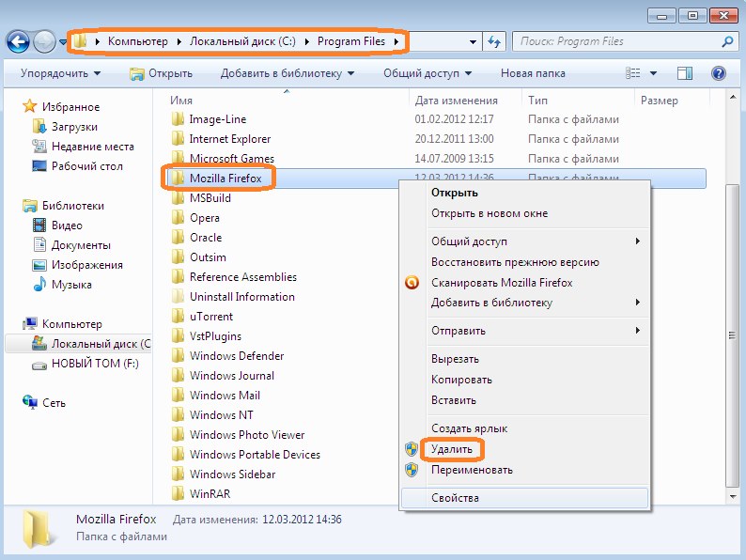Choose Копировать in the context menu
Viewport: 746px width, 560px height.
point(461,380)
